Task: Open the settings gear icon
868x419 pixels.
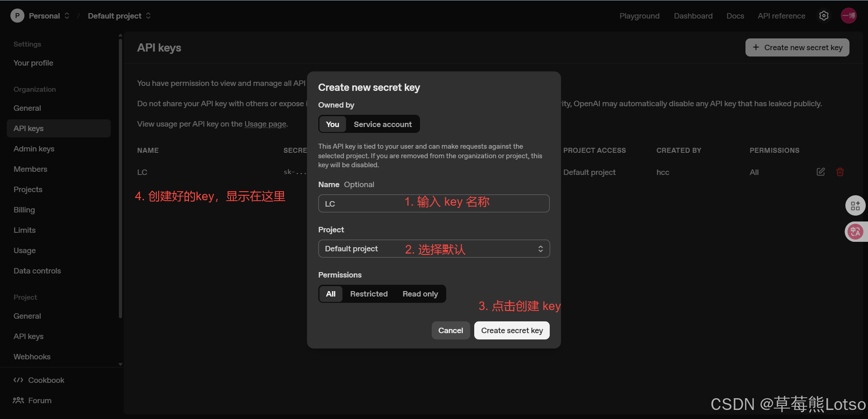Action: 824,16
